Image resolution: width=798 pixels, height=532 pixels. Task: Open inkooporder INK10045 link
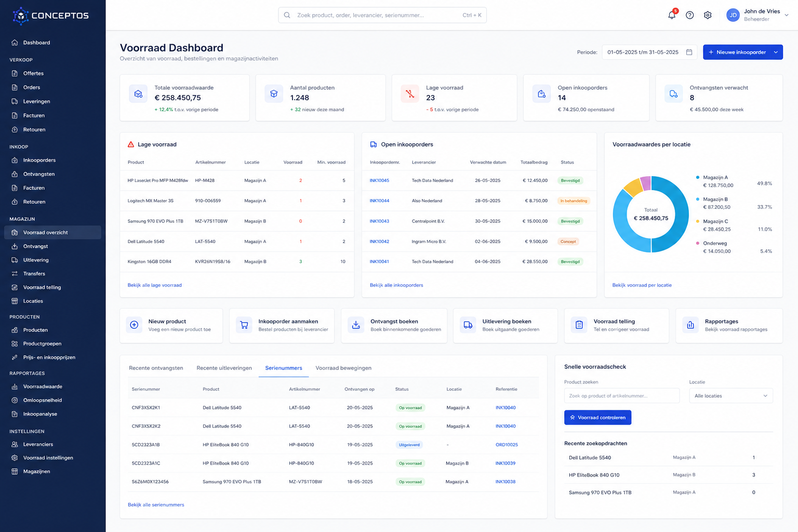click(379, 181)
